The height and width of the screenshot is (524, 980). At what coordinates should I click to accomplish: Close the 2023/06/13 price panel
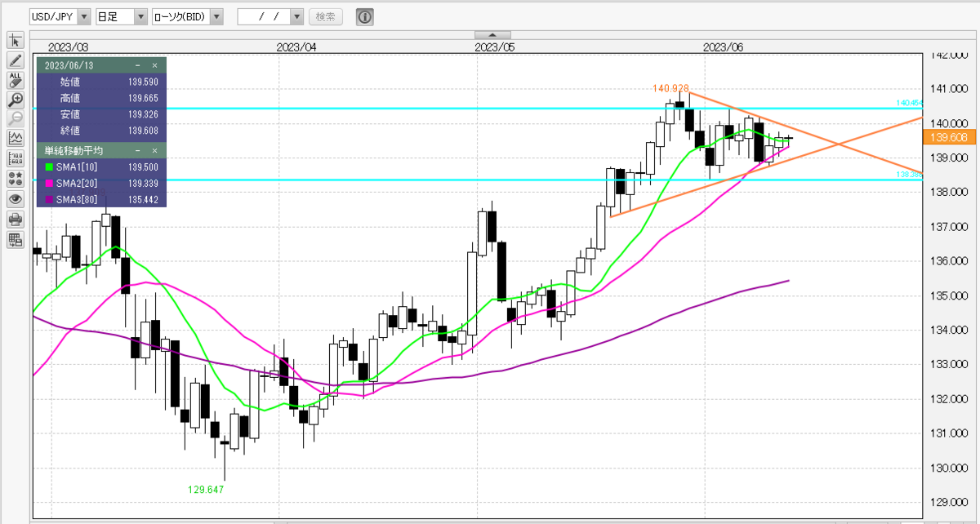click(154, 64)
